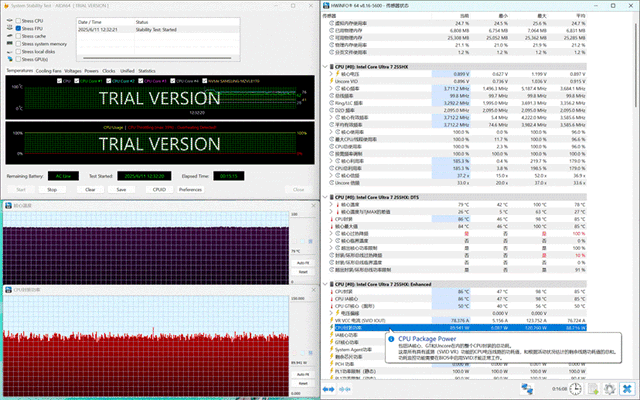640x400 pixels.
Task: Toggle the NVMe SAMSUNG graph checkbox
Action: pyautogui.click(x=204, y=81)
